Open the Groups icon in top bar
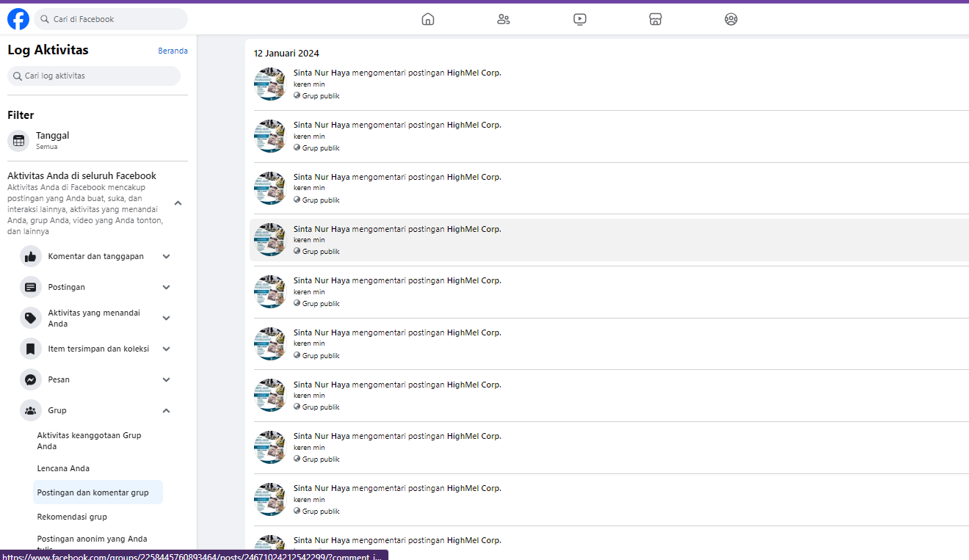969x560 pixels. [x=731, y=19]
